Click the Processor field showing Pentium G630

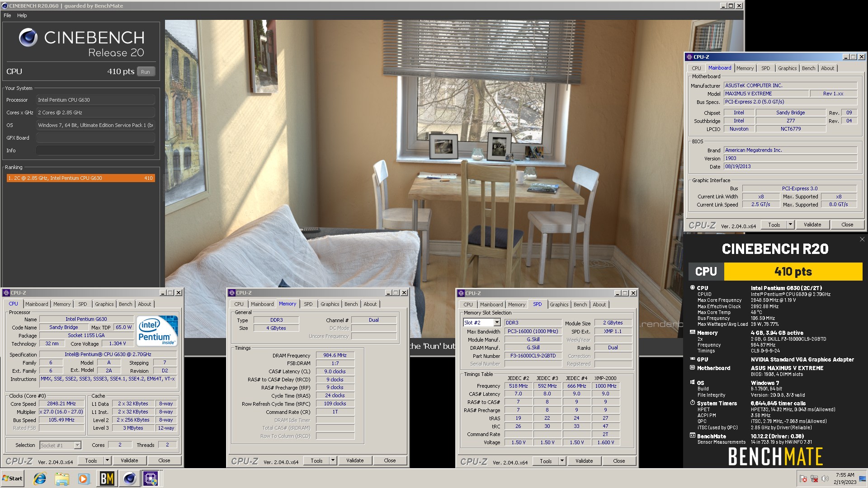click(95, 100)
